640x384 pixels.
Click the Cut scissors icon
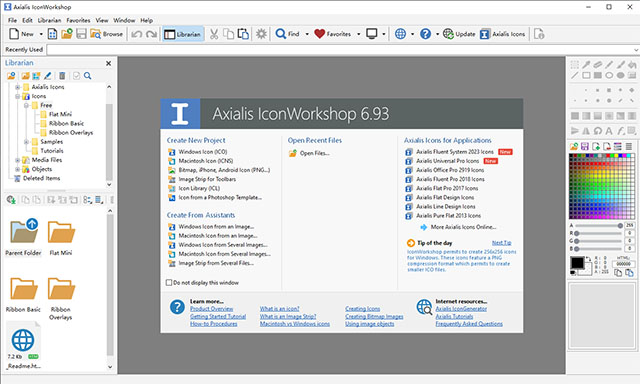(214, 34)
